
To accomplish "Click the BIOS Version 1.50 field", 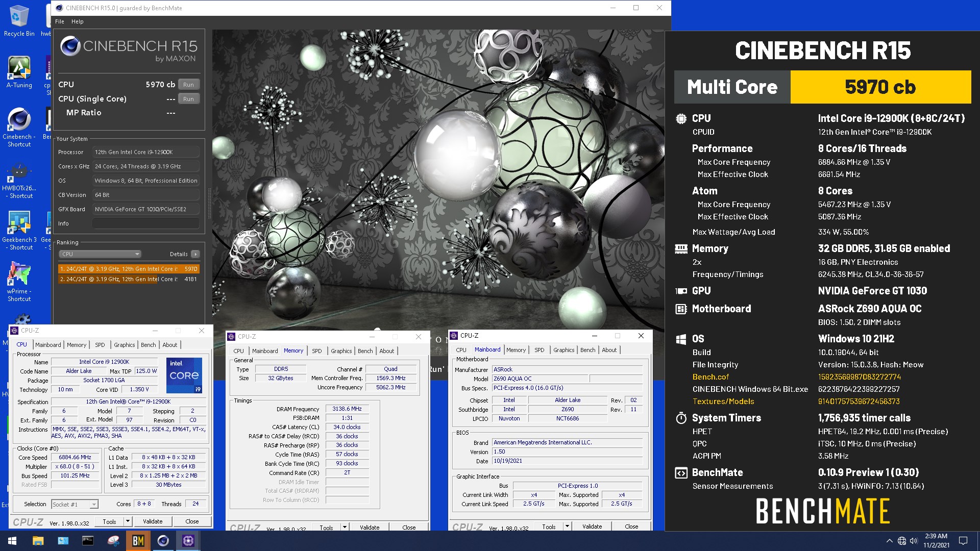I will [567, 452].
